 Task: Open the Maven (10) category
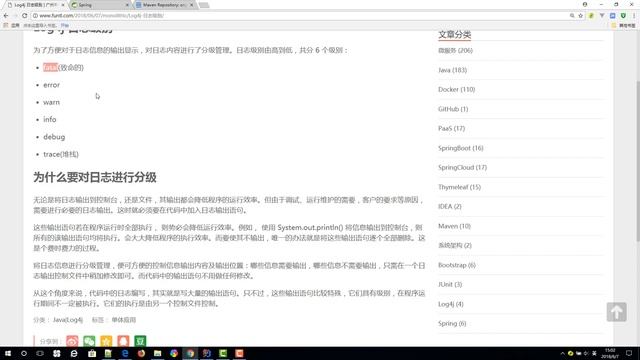[454, 226]
